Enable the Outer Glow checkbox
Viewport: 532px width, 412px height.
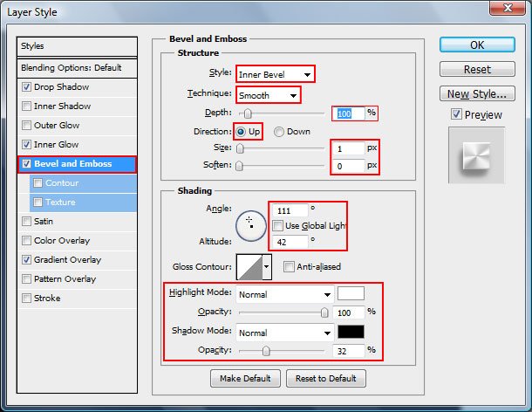click(x=26, y=126)
